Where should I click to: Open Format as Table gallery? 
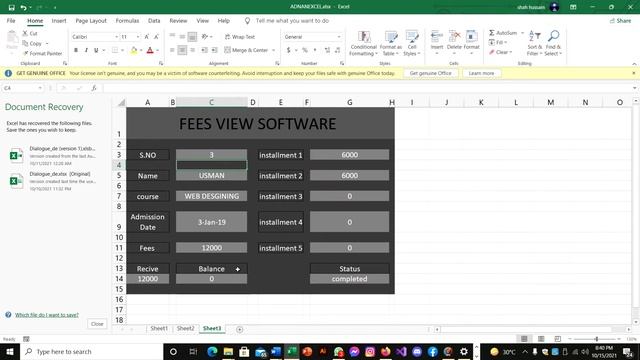pos(391,44)
